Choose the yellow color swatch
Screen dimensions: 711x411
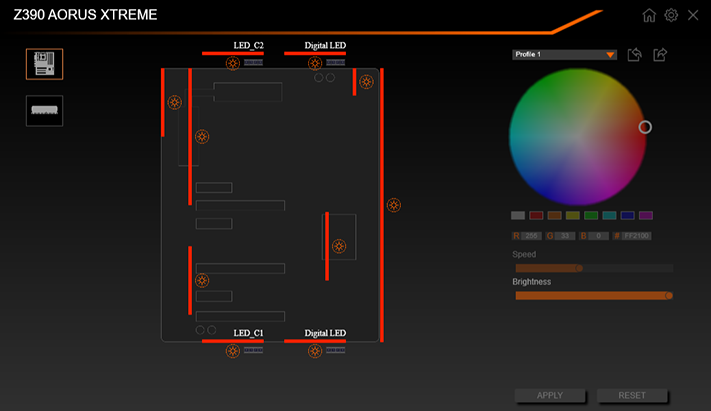pos(573,215)
